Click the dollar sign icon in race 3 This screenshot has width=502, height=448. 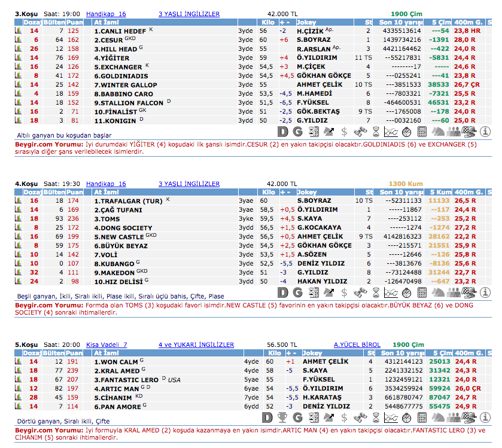(x=344, y=131)
